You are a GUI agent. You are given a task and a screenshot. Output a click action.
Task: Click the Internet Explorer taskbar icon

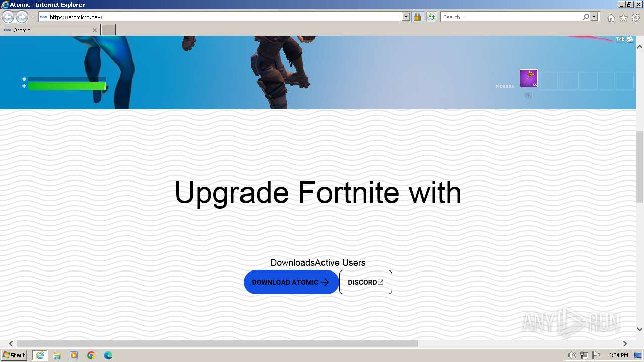click(x=39, y=355)
